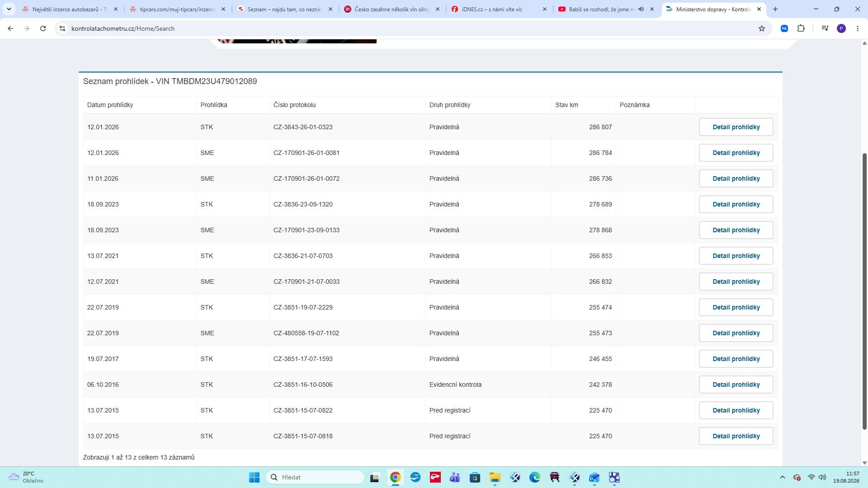
Task: Expand the tab search dropdown arrow
Action: click(9, 9)
